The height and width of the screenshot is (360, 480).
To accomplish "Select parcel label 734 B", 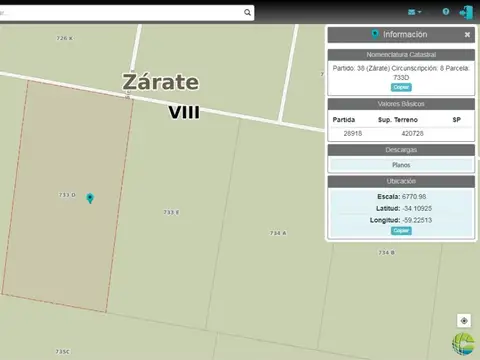I will (386, 253).
